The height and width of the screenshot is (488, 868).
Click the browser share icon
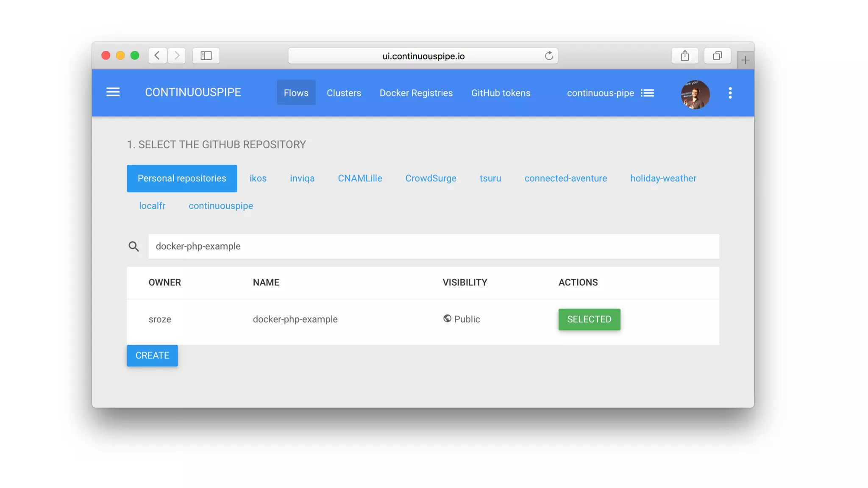click(x=685, y=55)
